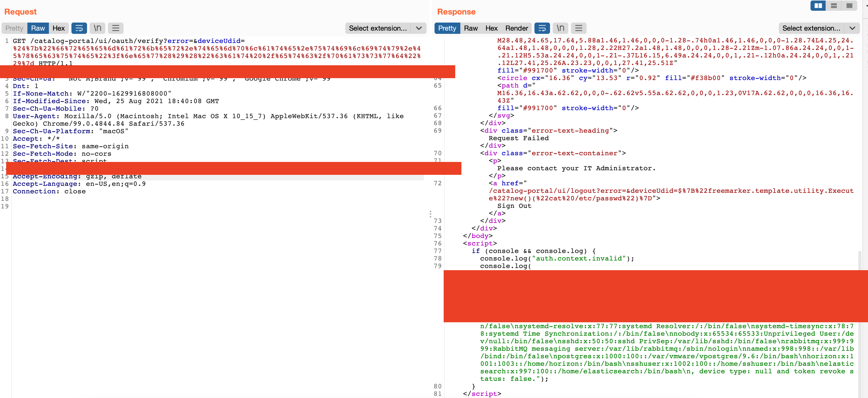
Task: Open the Response panel hamburger options menu
Action: click(x=578, y=28)
